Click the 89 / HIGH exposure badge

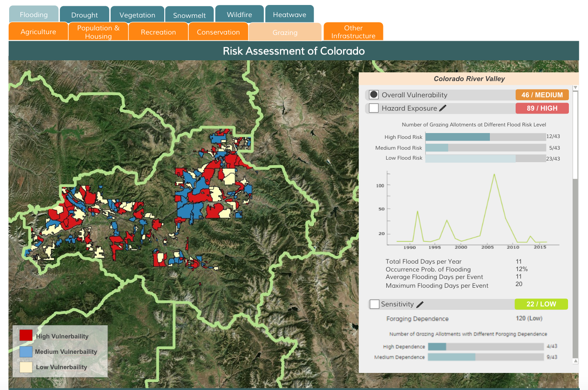pyautogui.click(x=542, y=108)
